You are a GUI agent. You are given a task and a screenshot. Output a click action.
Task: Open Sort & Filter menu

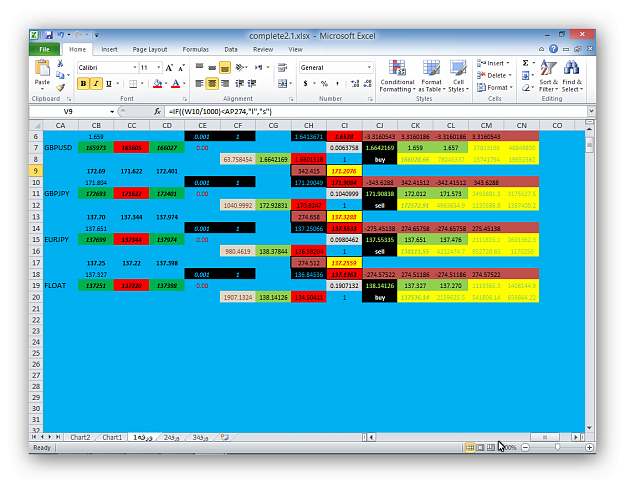(x=548, y=77)
